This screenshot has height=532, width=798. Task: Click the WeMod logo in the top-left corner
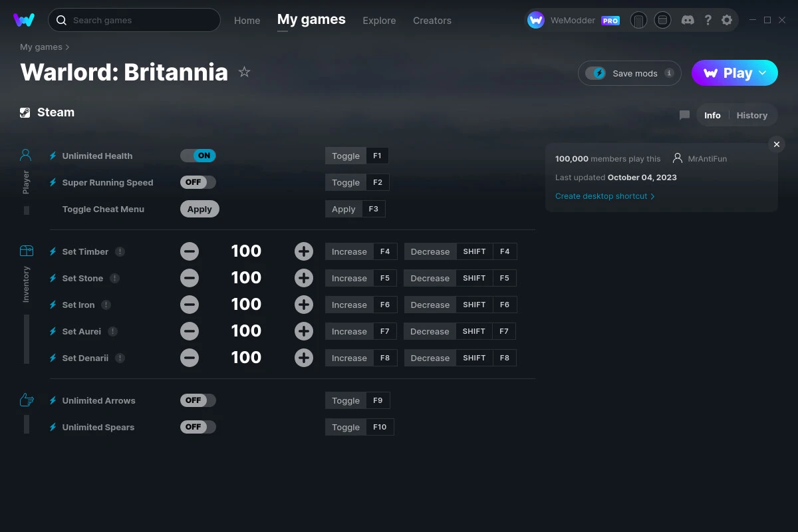[24, 20]
